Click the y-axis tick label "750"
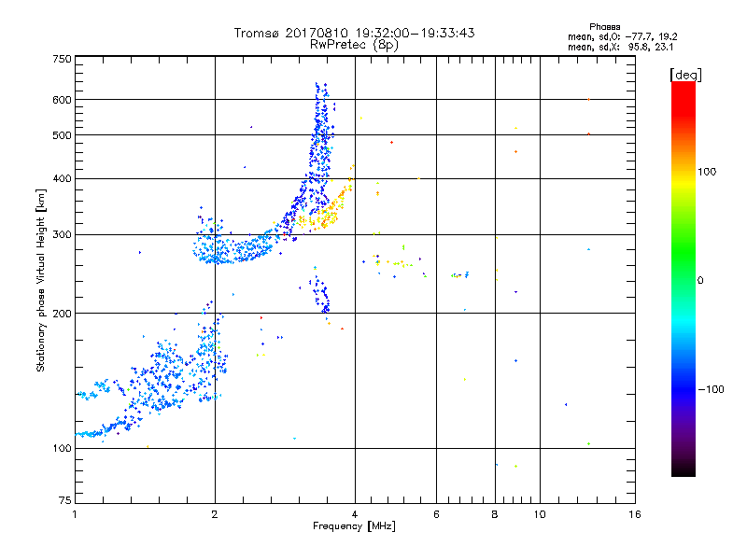The height and width of the screenshot is (560, 747). click(x=63, y=59)
